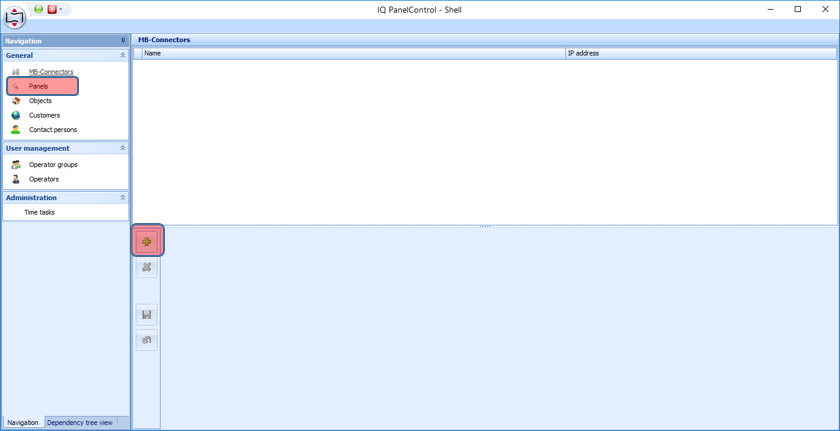Maximize the IQ PanelControl window
The image size is (840, 431).
[x=798, y=9]
